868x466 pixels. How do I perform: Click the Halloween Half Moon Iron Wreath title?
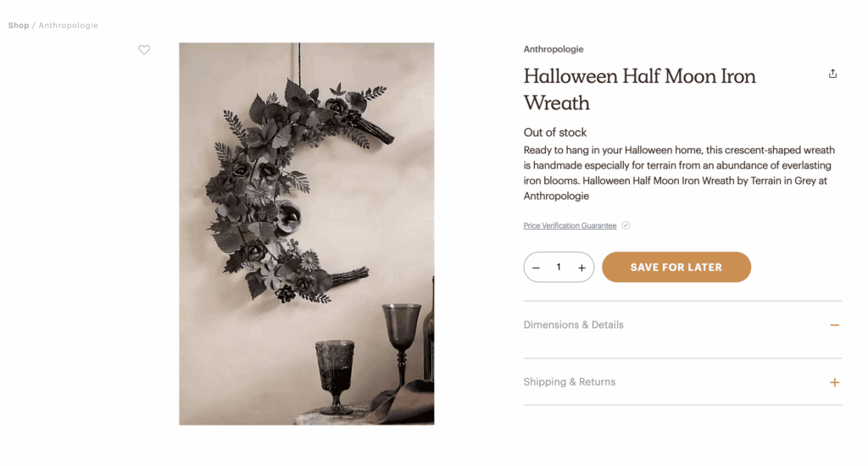coord(639,89)
